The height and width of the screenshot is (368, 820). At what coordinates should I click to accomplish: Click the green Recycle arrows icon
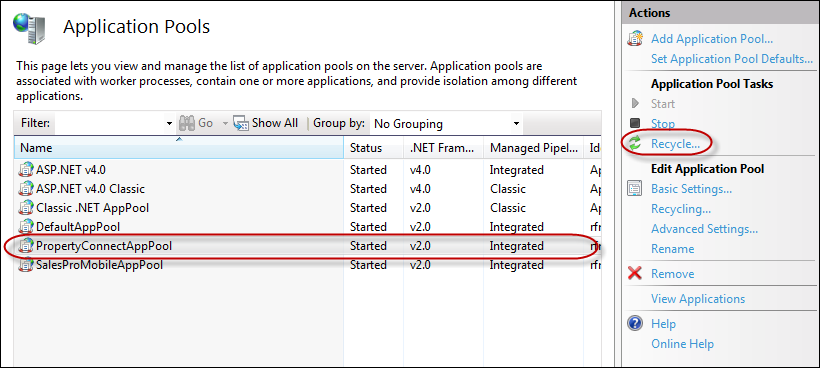[x=635, y=144]
